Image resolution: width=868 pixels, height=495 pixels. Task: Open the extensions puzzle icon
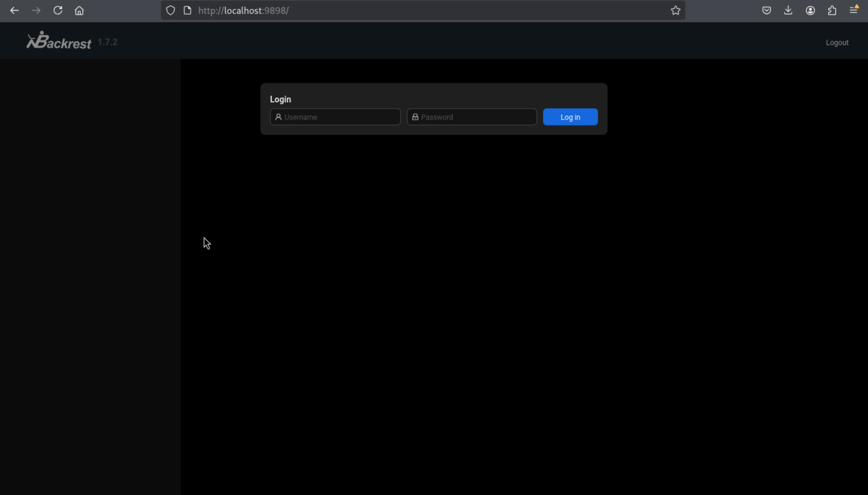pos(832,11)
